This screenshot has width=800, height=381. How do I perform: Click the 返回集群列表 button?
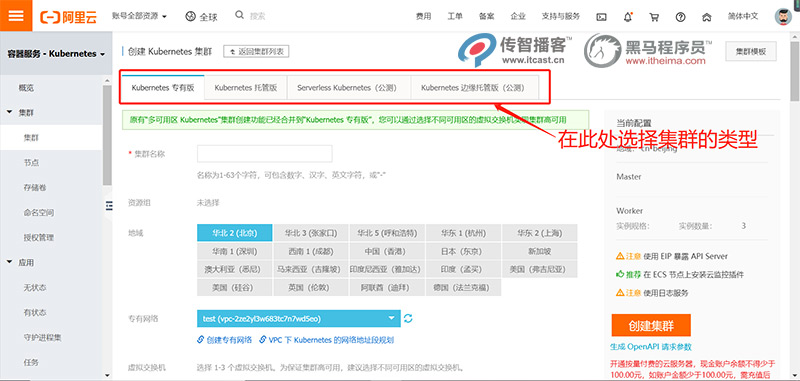pos(257,51)
